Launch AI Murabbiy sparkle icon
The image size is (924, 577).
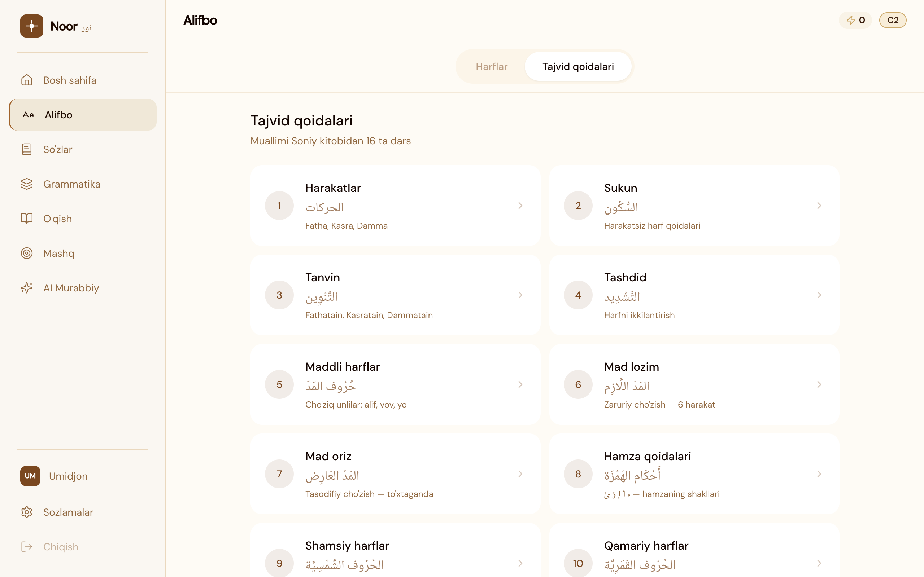point(27,288)
